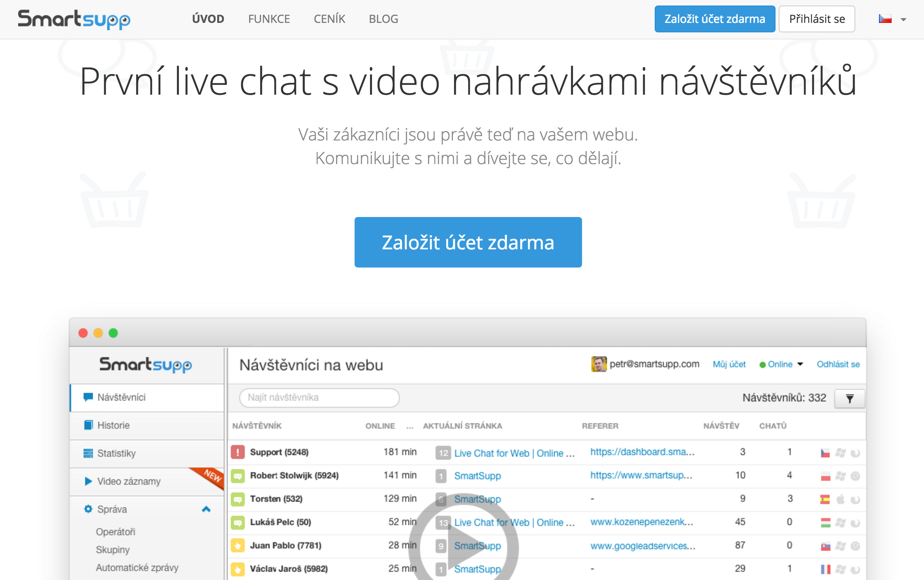Open www.googleadservices... referer link
Image resolution: width=924 pixels, height=580 pixels.
(643, 545)
